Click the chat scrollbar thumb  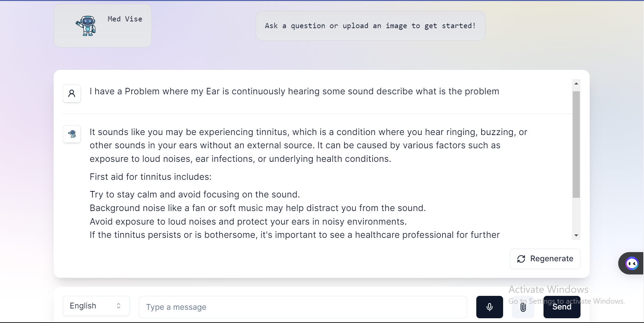(x=576, y=144)
